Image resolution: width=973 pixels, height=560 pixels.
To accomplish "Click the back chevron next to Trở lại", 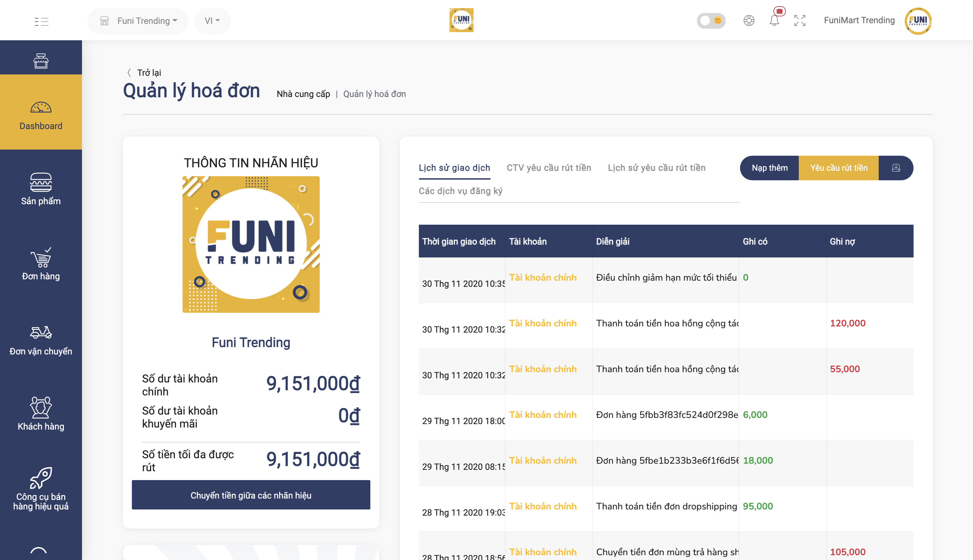I will coord(129,73).
